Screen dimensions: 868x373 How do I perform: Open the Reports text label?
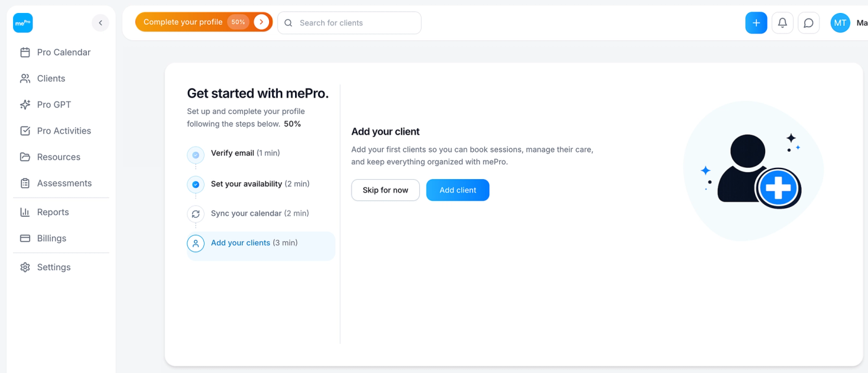[x=53, y=212]
